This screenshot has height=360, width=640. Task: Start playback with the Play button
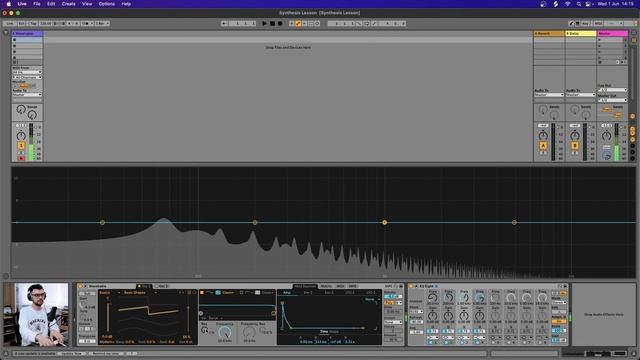coord(264,24)
